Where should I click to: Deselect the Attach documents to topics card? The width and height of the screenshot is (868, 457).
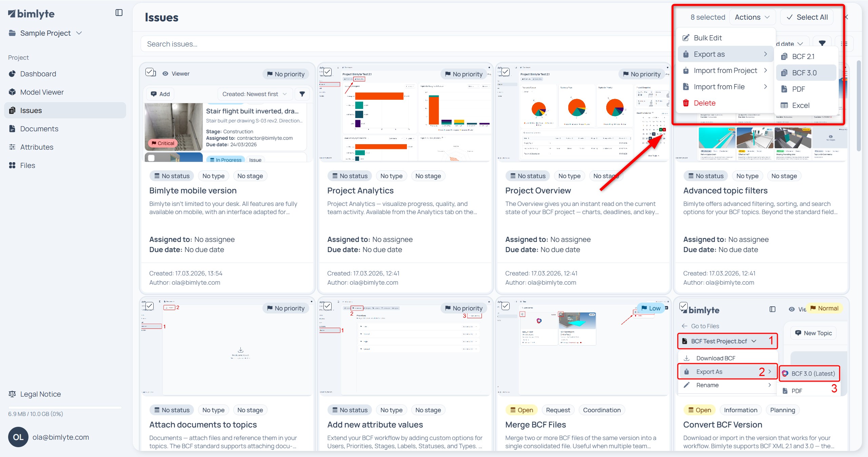click(150, 306)
